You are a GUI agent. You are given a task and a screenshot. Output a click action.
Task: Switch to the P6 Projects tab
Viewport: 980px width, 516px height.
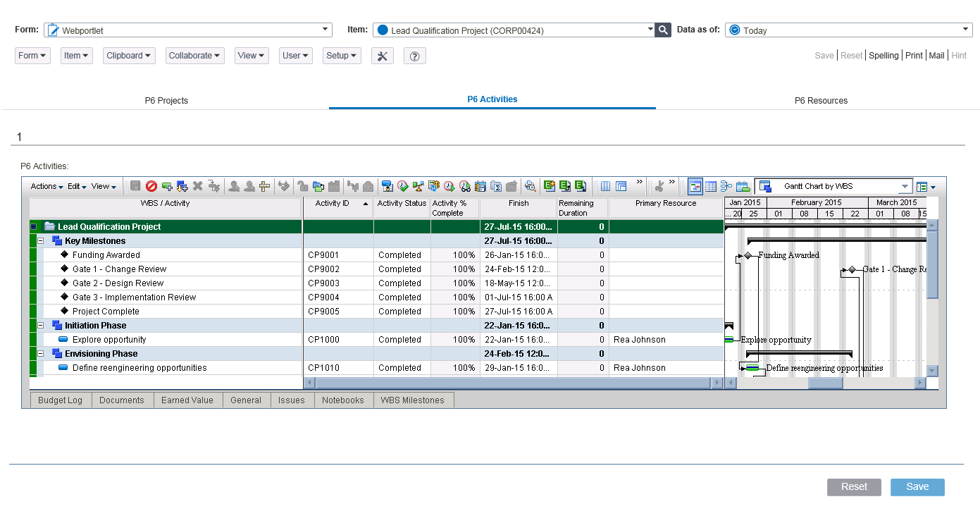[166, 100]
